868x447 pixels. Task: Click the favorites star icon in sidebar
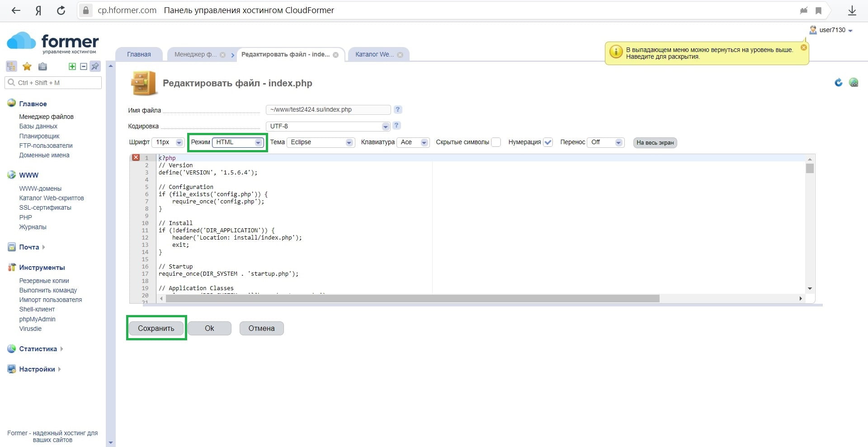pos(27,67)
